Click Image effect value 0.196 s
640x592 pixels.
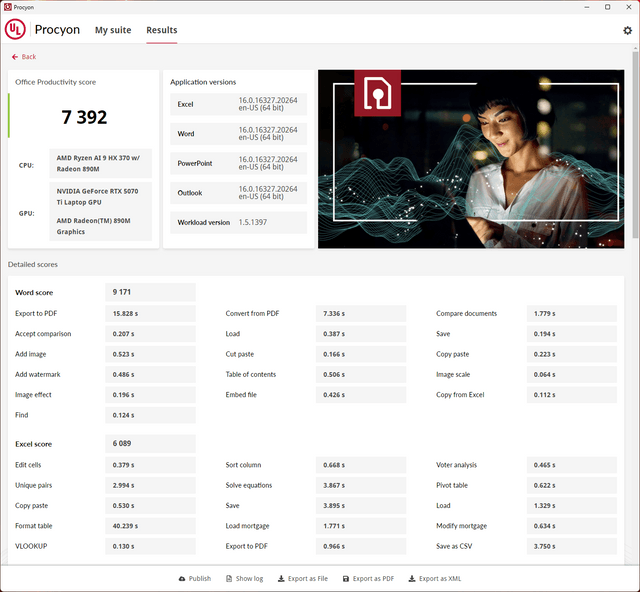(x=150, y=395)
